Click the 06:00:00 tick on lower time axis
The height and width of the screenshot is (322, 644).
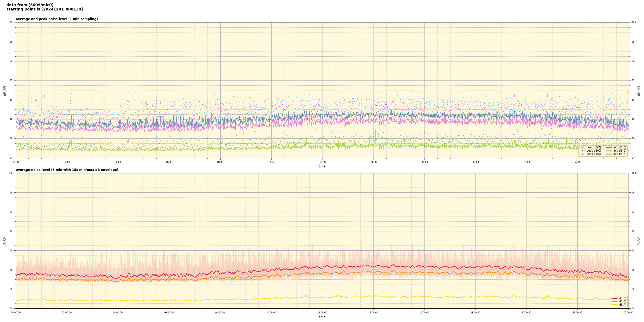click(169, 313)
